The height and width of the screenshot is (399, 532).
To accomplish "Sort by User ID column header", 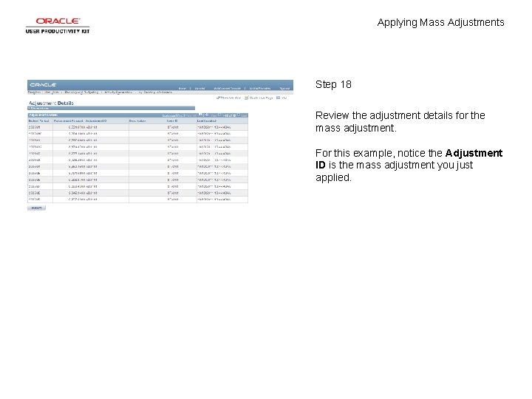I will point(172,120).
